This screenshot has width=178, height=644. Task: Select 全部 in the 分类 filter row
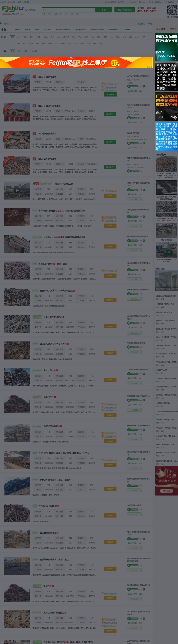pos(12,51)
